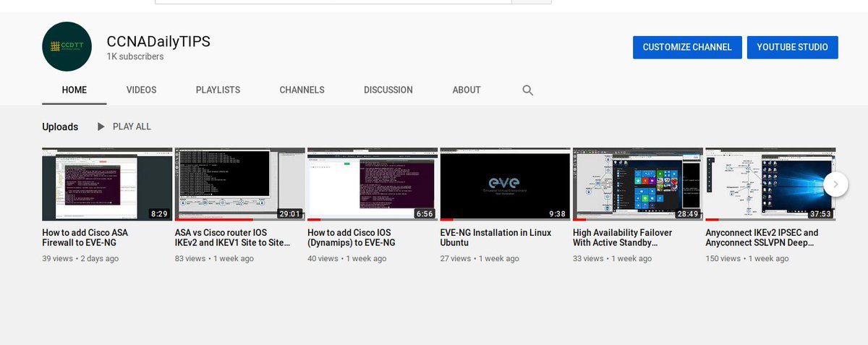The height and width of the screenshot is (345, 868).
Task: Click '33 views • 1 week ago' text
Action: [x=612, y=258]
